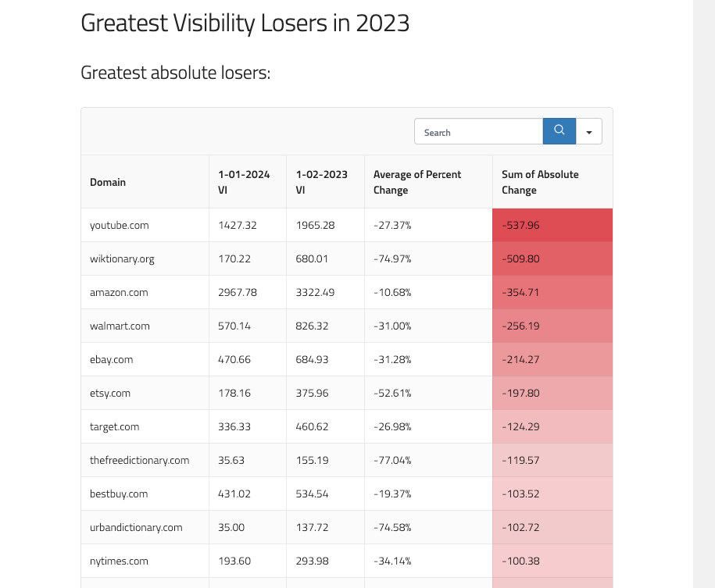Select the wiktionary.org domain cell
This screenshot has height=588, width=715.
tap(122, 258)
